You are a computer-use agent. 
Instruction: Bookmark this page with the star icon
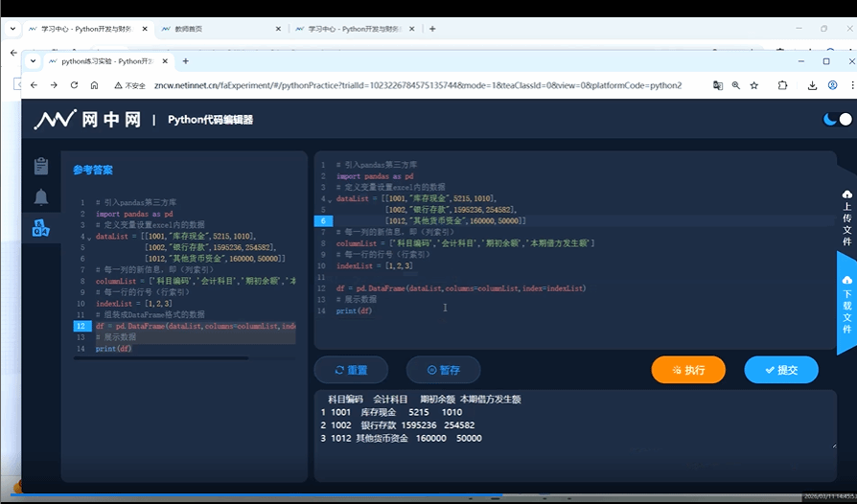pyautogui.click(x=754, y=85)
